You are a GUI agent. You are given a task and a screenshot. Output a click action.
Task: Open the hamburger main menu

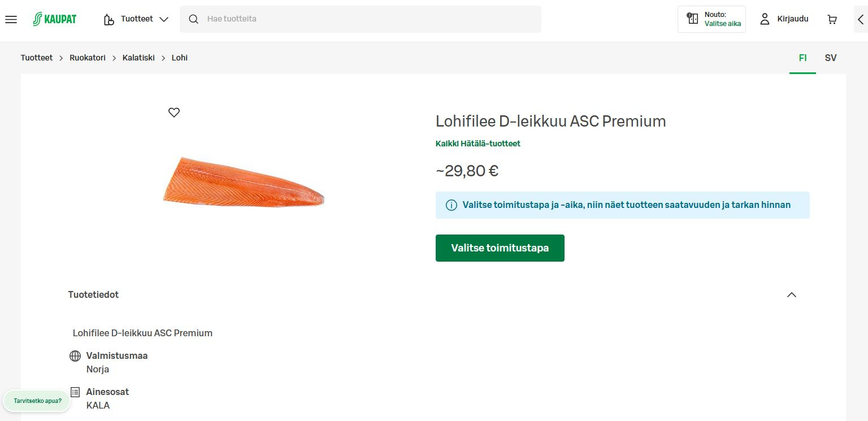[11, 19]
